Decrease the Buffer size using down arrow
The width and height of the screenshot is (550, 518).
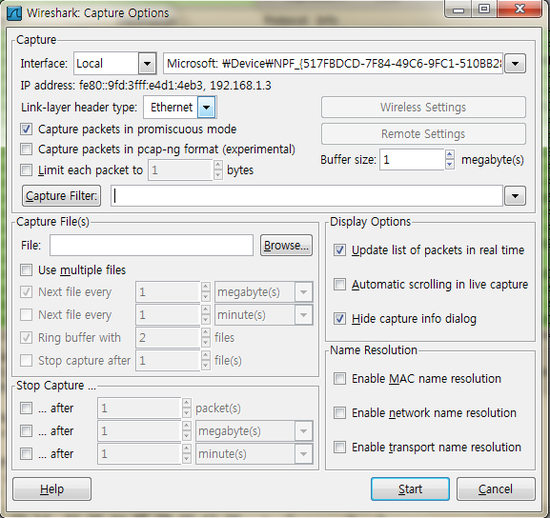pyautogui.click(x=450, y=164)
